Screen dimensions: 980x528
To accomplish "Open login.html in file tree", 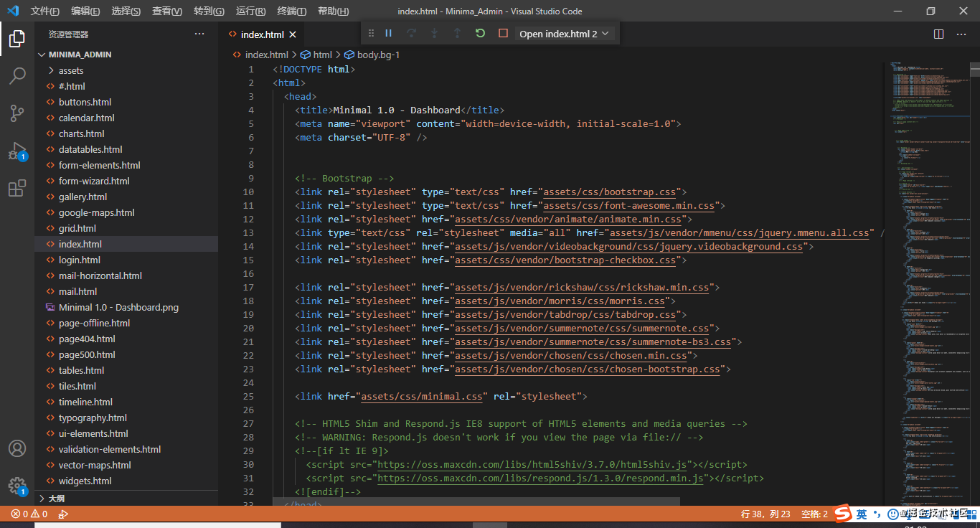I will coord(79,260).
